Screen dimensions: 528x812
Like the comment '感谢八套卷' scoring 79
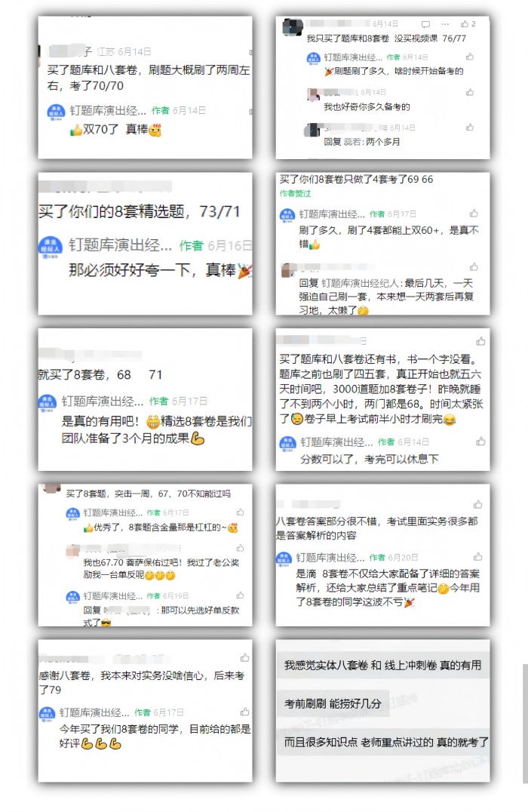245,658
